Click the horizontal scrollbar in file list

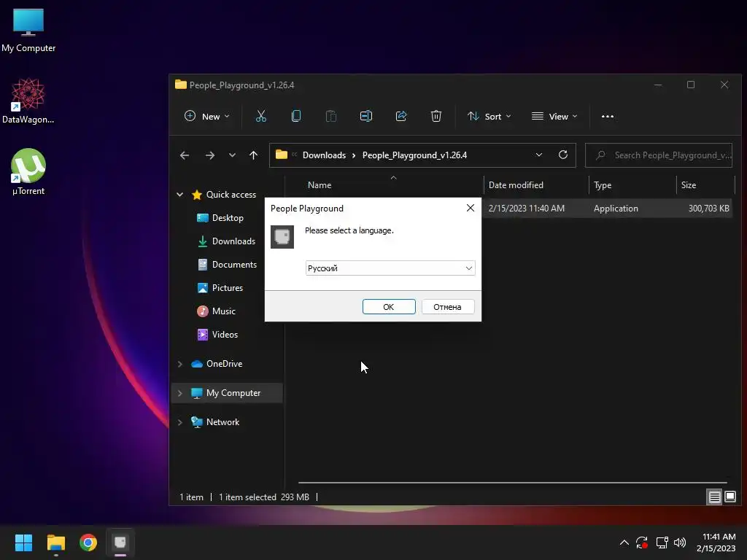513,483
